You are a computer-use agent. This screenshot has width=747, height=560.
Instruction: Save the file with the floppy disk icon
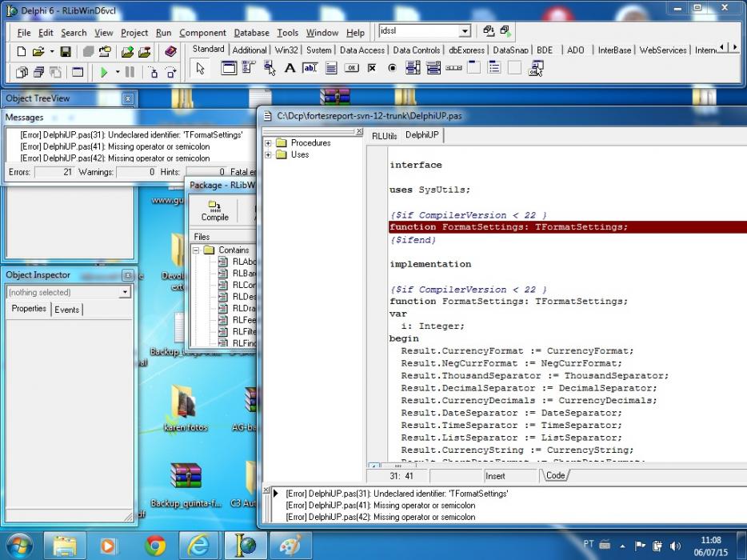point(66,51)
